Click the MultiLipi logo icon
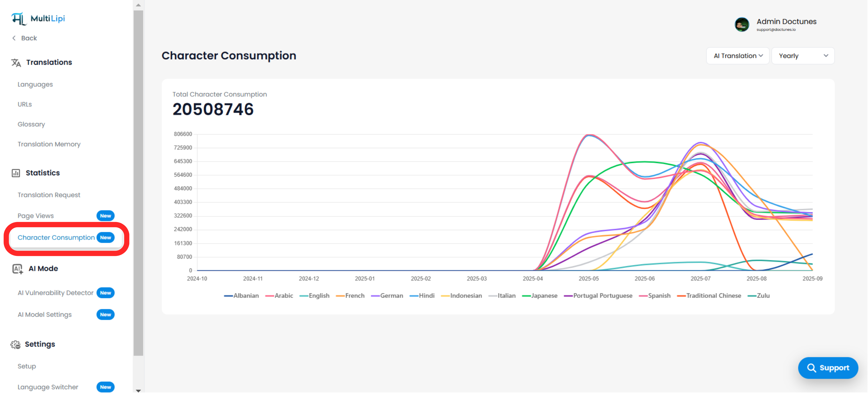The height and width of the screenshot is (393, 868). point(19,19)
